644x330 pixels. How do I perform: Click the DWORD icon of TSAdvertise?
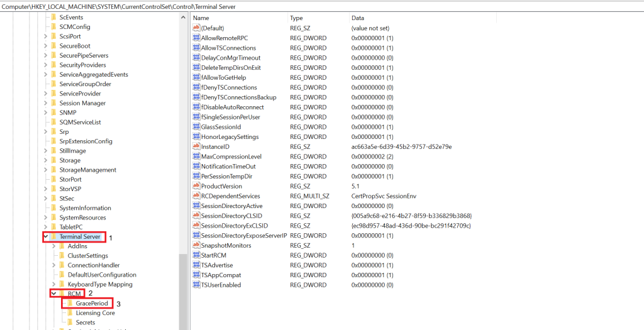click(196, 265)
